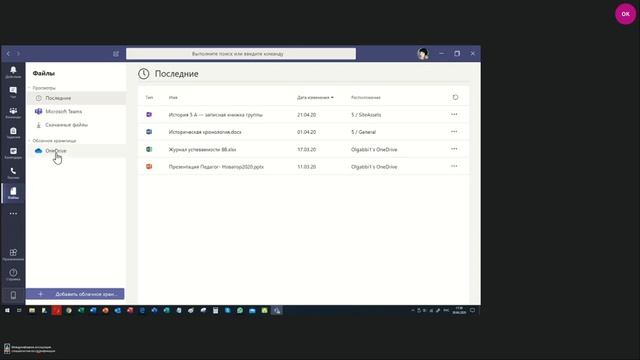
Task: Open the Activity bell in Teams sidebar
Action: pyautogui.click(x=13, y=72)
